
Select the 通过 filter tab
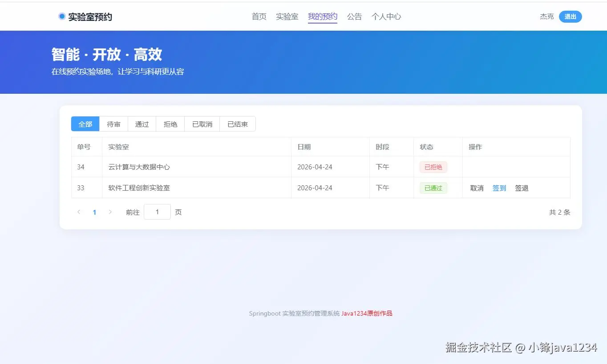(142, 124)
